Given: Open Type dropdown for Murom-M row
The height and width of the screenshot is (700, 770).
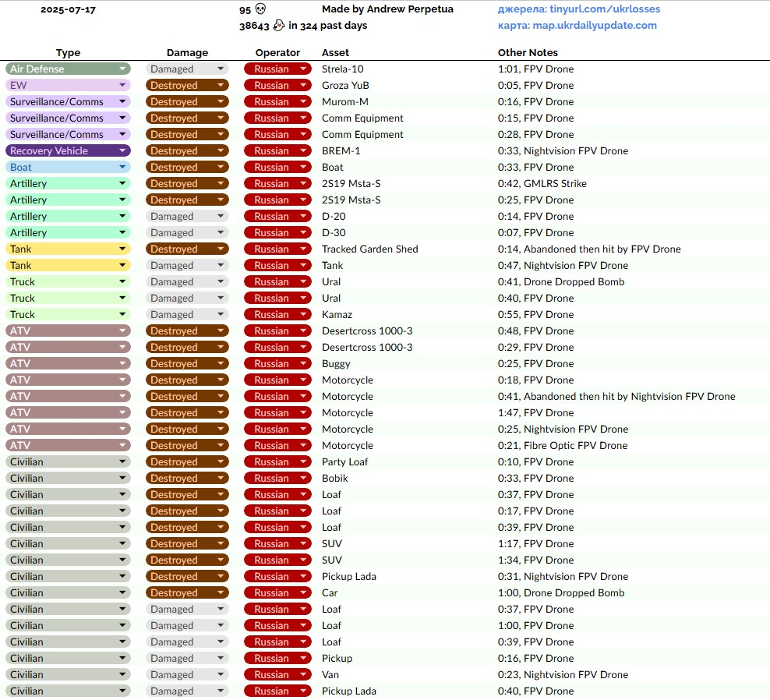Looking at the screenshot, I should [x=68, y=101].
